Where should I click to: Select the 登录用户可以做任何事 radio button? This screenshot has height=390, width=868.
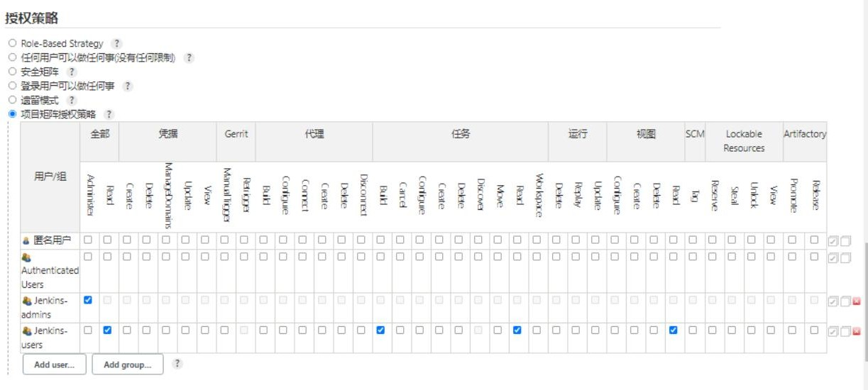coord(12,86)
